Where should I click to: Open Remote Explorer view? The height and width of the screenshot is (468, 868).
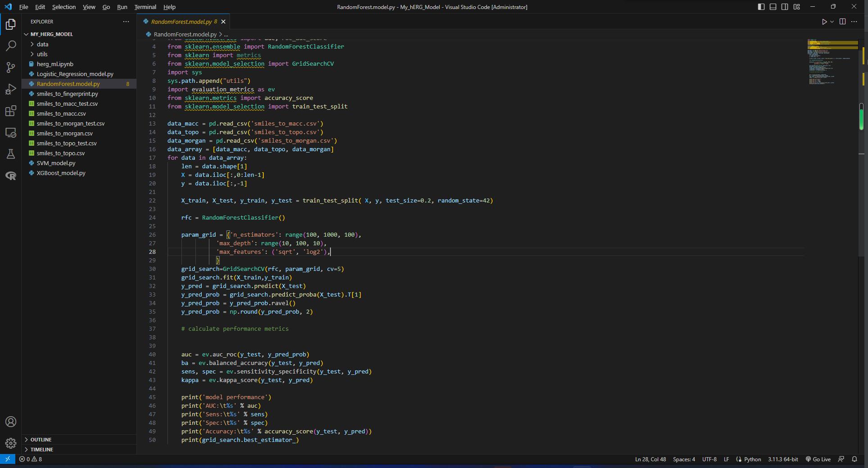pyautogui.click(x=11, y=133)
